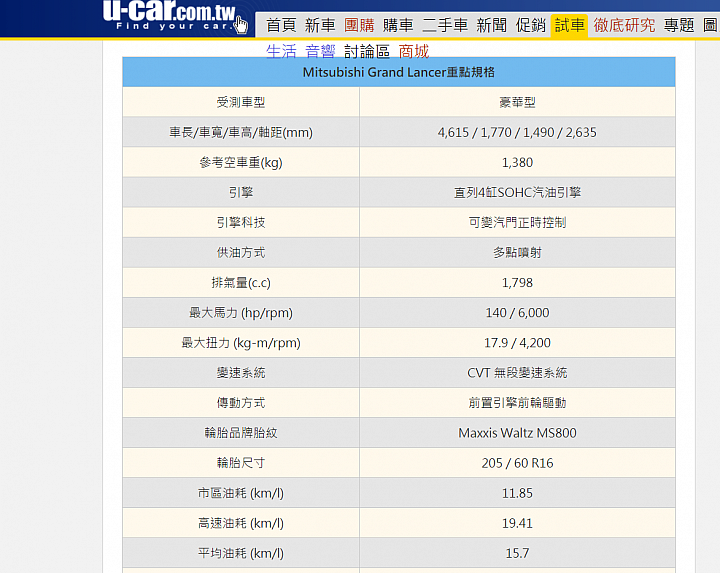Select the 140 / 6,000 horsepower value
The height and width of the screenshot is (573, 720).
pyautogui.click(x=517, y=313)
